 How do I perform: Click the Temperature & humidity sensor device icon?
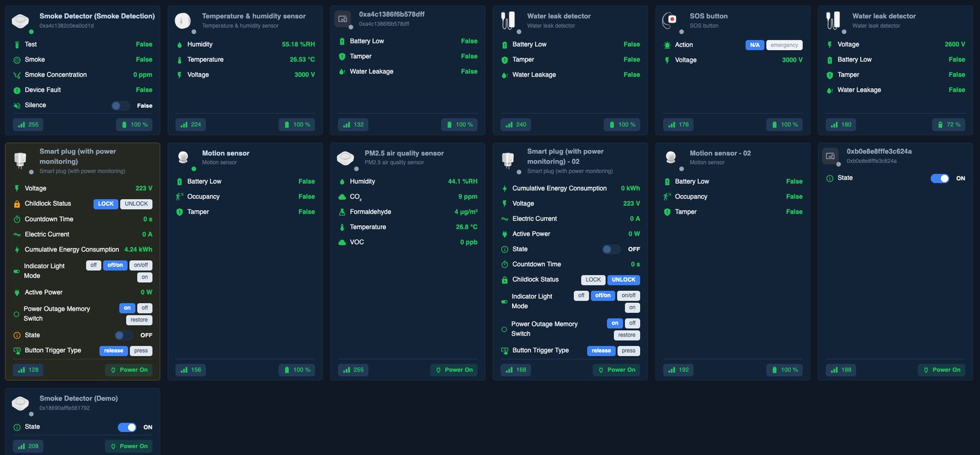[183, 21]
